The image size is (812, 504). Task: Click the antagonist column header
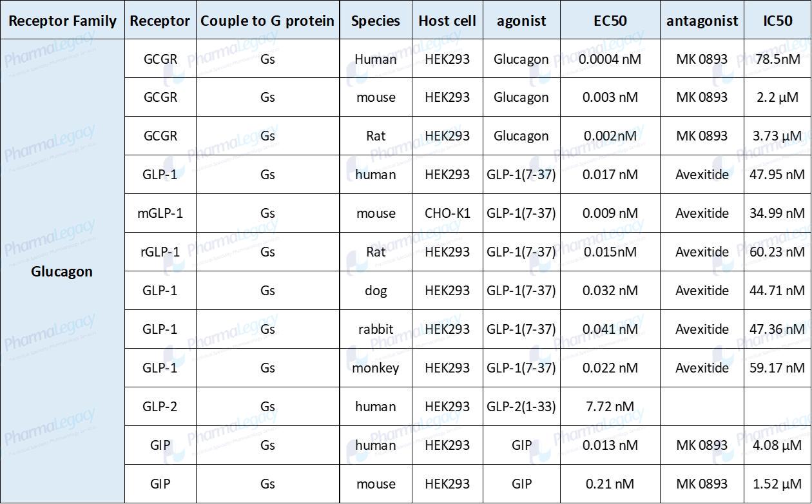coord(702,20)
